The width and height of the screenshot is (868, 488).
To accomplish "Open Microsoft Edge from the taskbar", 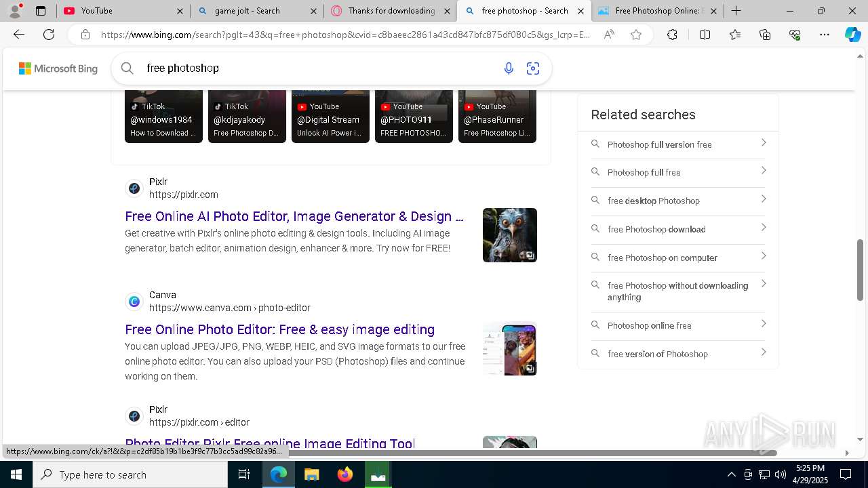I will coord(279,474).
